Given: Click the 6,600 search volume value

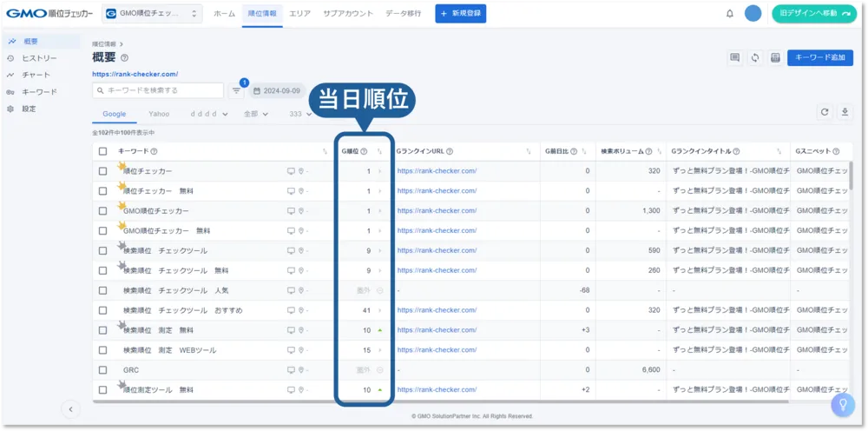Looking at the screenshot, I should tap(651, 370).
